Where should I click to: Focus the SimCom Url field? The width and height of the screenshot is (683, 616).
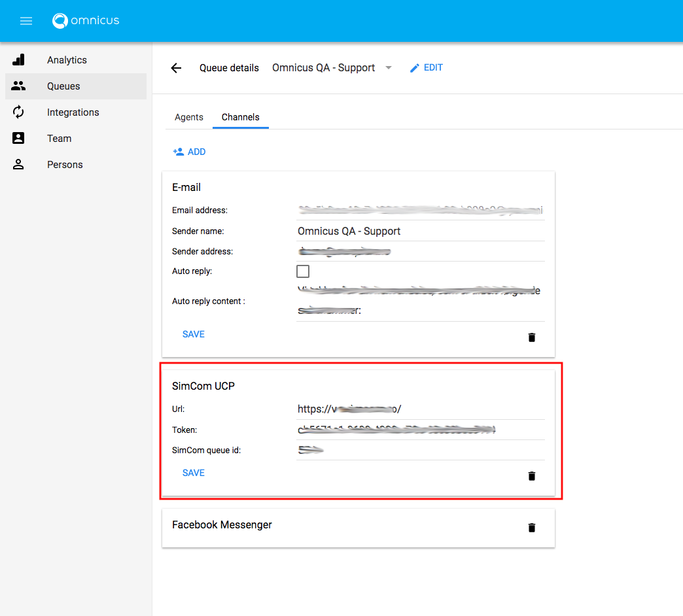click(420, 409)
